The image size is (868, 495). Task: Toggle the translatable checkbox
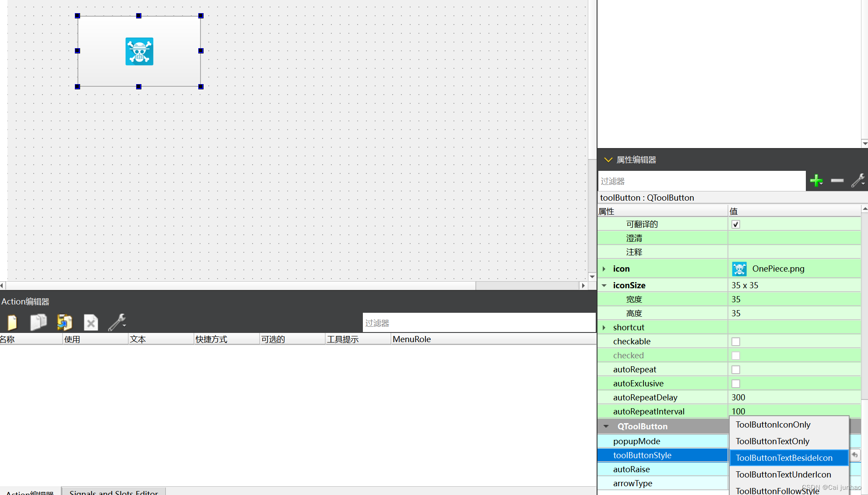736,224
